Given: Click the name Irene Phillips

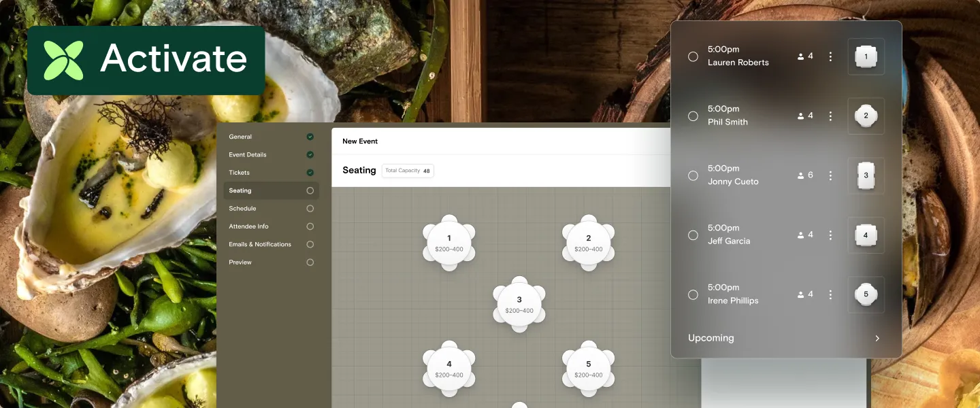Looking at the screenshot, I should [x=733, y=301].
